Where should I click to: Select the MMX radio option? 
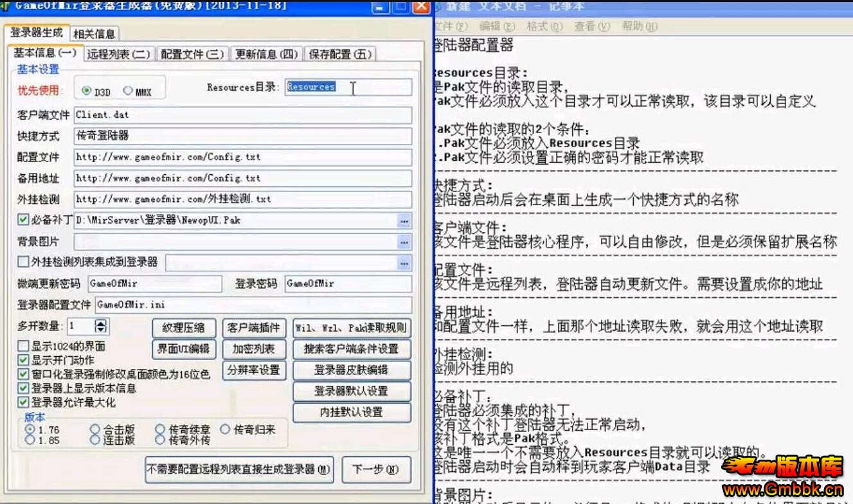point(128,91)
